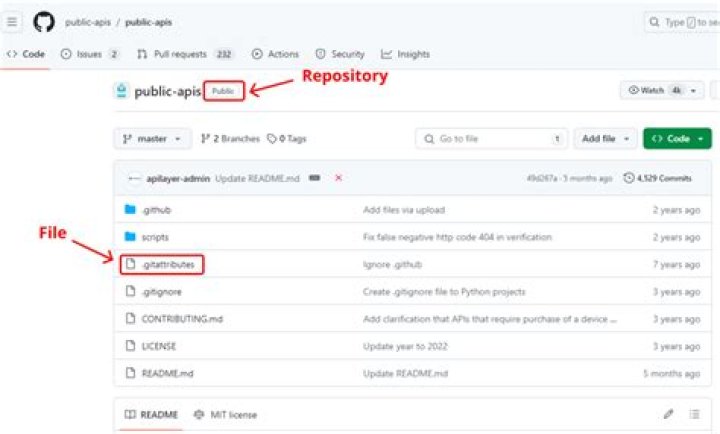
Task: Open the .gitattributes file
Action: 168,265
